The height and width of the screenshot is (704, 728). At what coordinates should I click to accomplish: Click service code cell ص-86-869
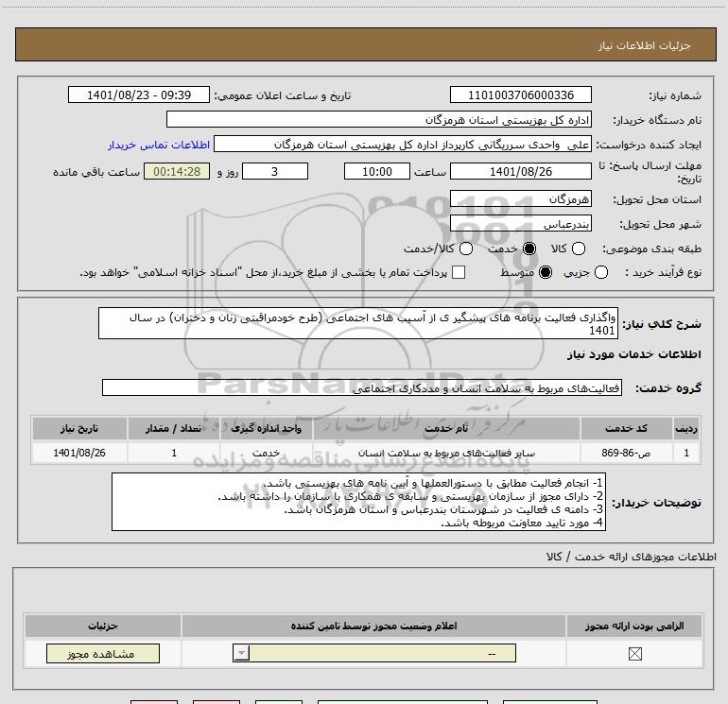point(626,453)
